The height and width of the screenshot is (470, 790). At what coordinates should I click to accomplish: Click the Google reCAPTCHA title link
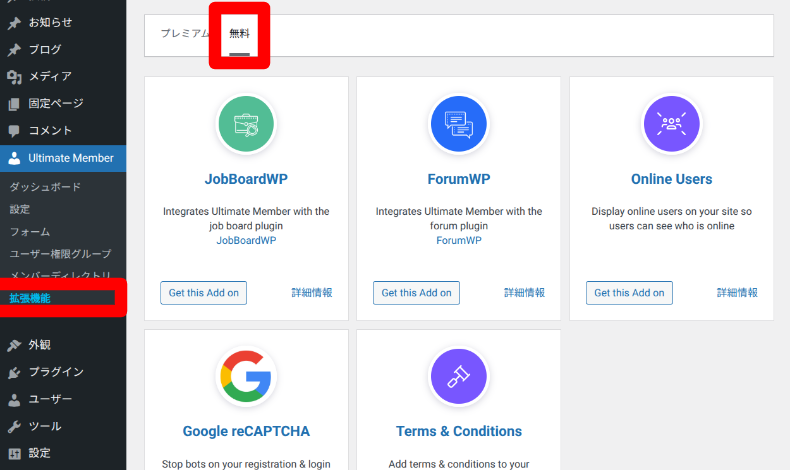[x=246, y=432]
